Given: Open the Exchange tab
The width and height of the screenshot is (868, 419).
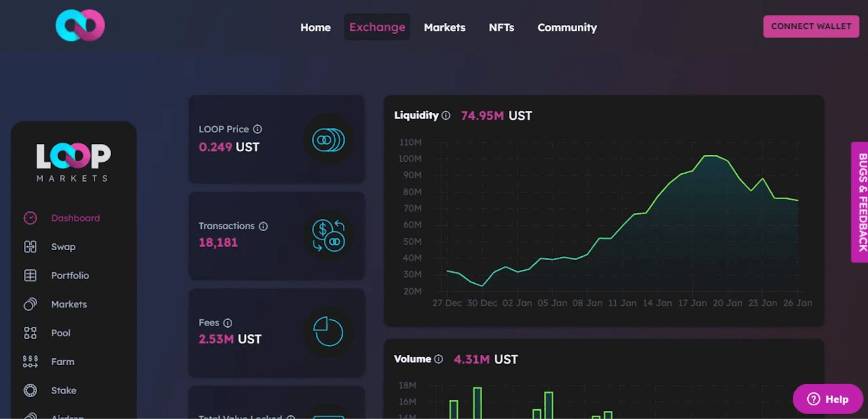Looking at the screenshot, I should (377, 27).
